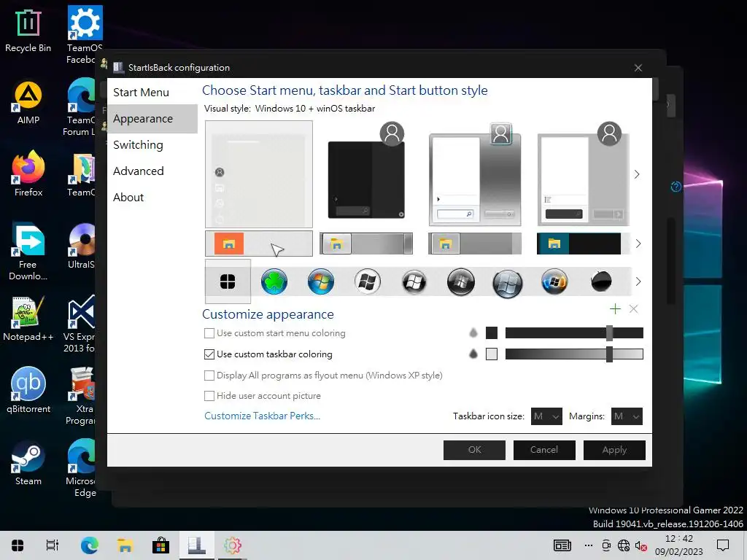The height and width of the screenshot is (560, 747).
Task: Open the taskbar Start button
Action: (18, 545)
